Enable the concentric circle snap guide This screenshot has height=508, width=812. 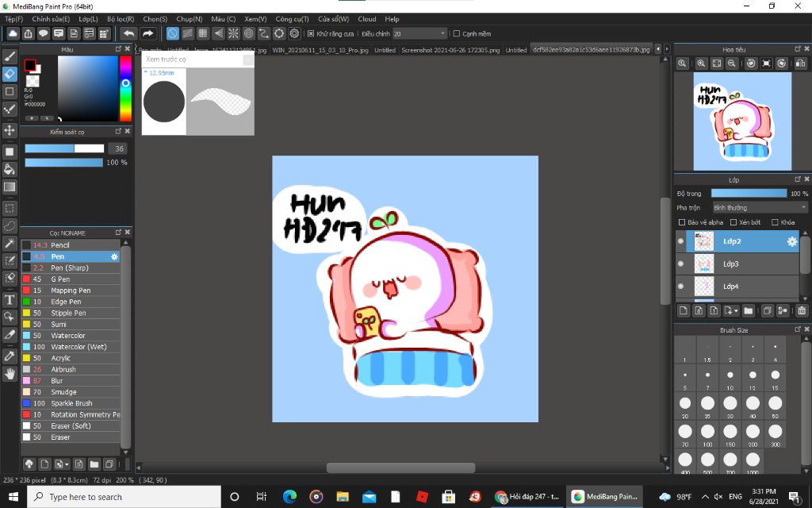(248, 33)
